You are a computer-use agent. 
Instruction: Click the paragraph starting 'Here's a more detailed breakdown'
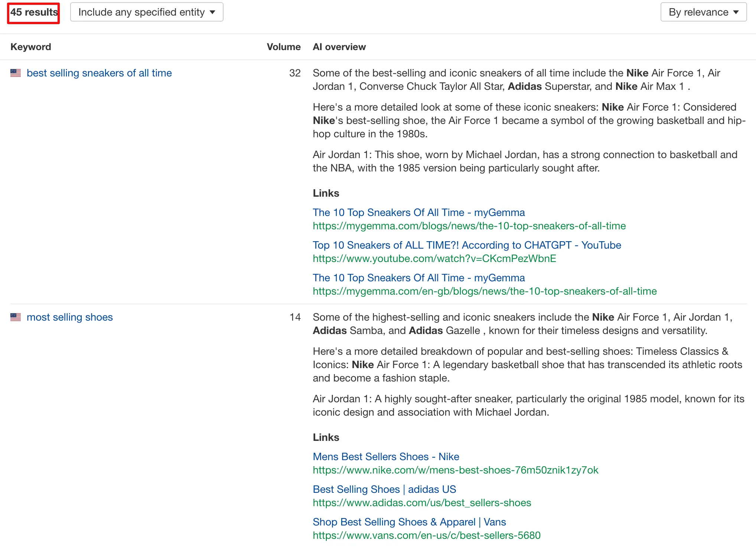[528, 365]
